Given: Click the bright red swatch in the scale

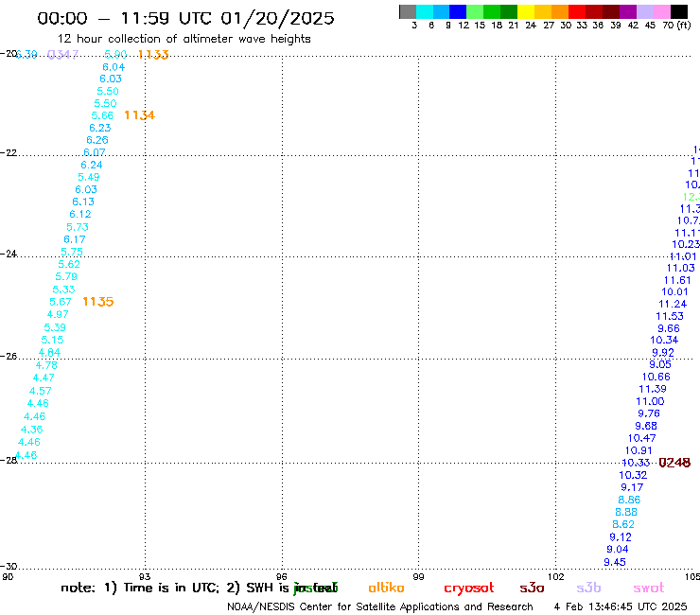Looking at the screenshot, I should [577, 11].
